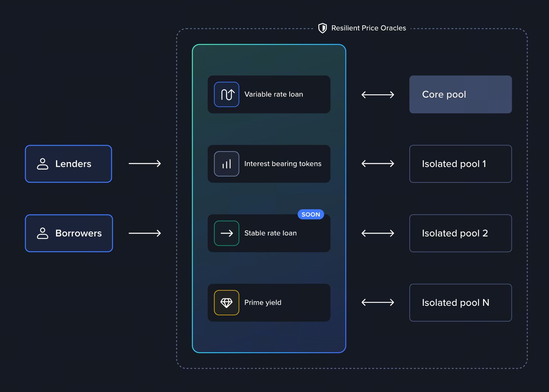Image resolution: width=549 pixels, height=392 pixels.
Task: Open the Isolated pool 2 box
Action: tap(461, 233)
